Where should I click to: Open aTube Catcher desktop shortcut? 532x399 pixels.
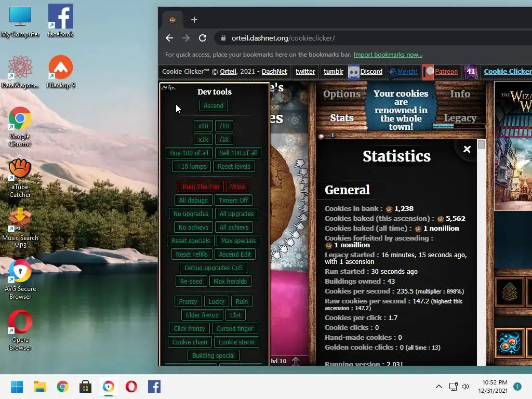pyautogui.click(x=20, y=178)
